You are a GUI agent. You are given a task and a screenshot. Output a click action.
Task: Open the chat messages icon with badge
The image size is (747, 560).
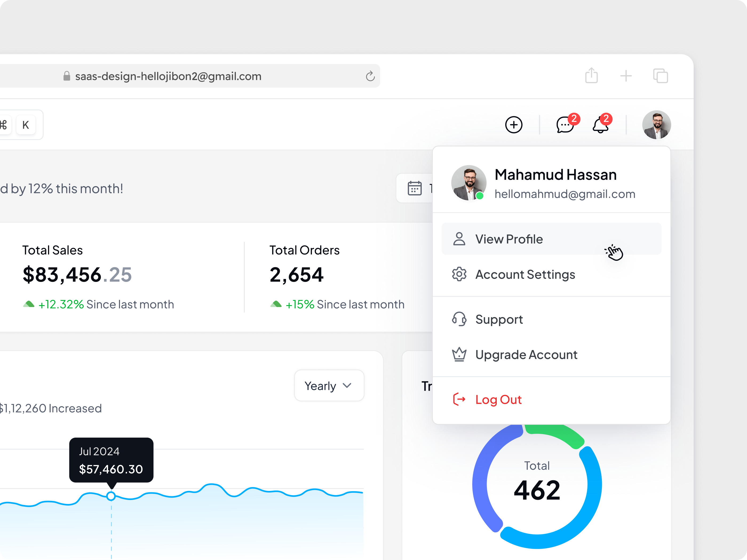tap(566, 125)
